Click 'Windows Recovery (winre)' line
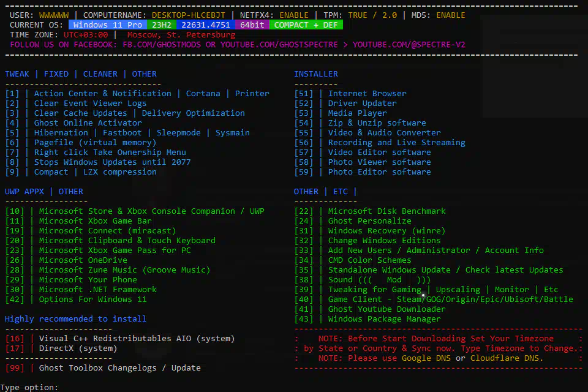This screenshot has width=588, height=392. [370, 230]
